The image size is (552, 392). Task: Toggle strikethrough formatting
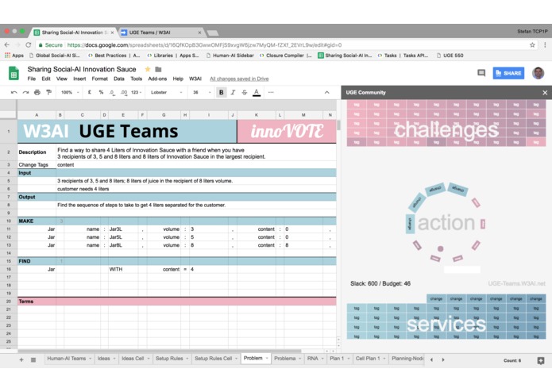(x=245, y=93)
